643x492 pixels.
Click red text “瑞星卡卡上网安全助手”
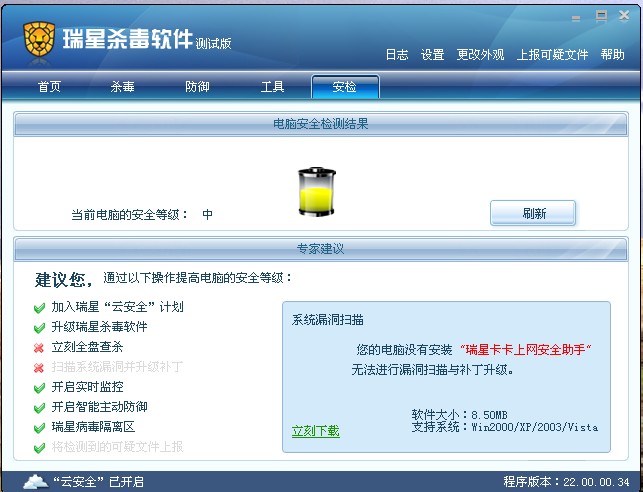click(525, 350)
